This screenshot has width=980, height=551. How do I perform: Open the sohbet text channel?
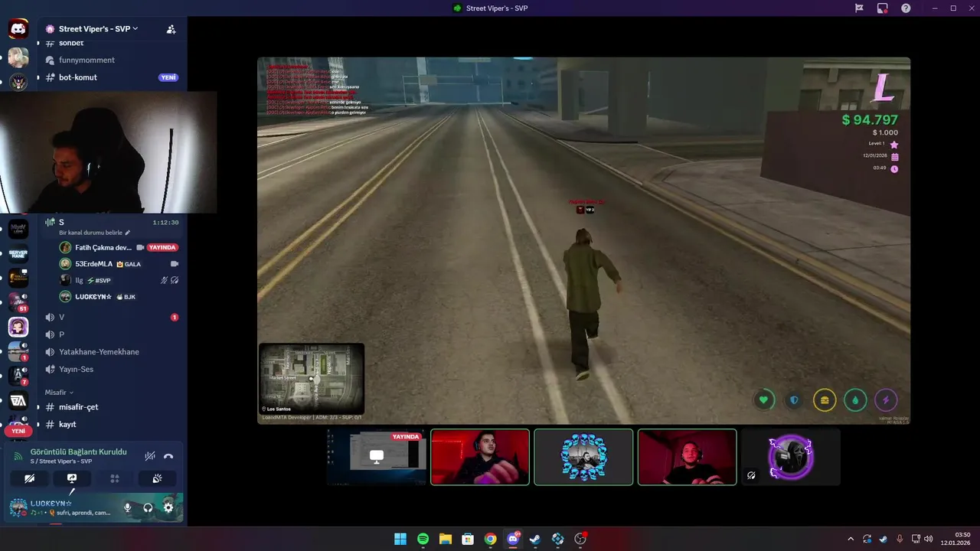coord(112,43)
